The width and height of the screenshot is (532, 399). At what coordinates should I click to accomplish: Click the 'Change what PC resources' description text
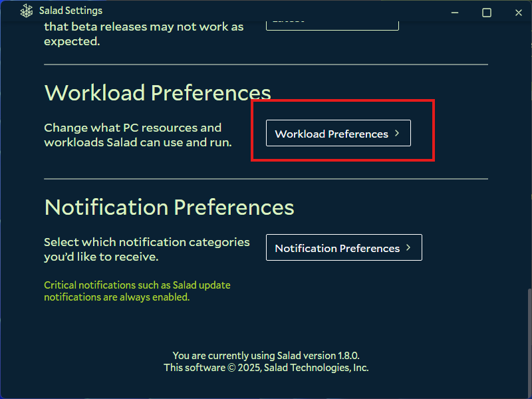138,135
